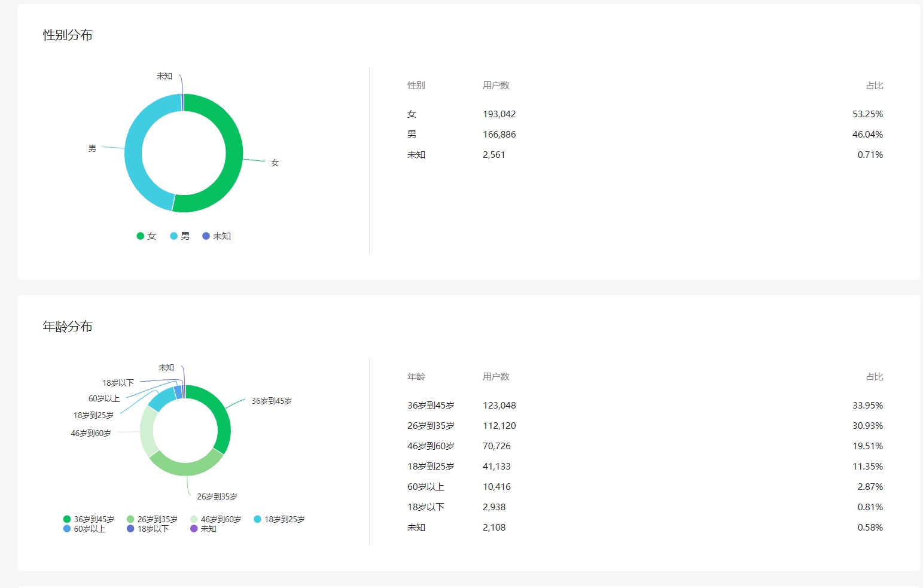Toggle the 18岁到25岁 legend item
923x588 pixels.
tap(279, 519)
